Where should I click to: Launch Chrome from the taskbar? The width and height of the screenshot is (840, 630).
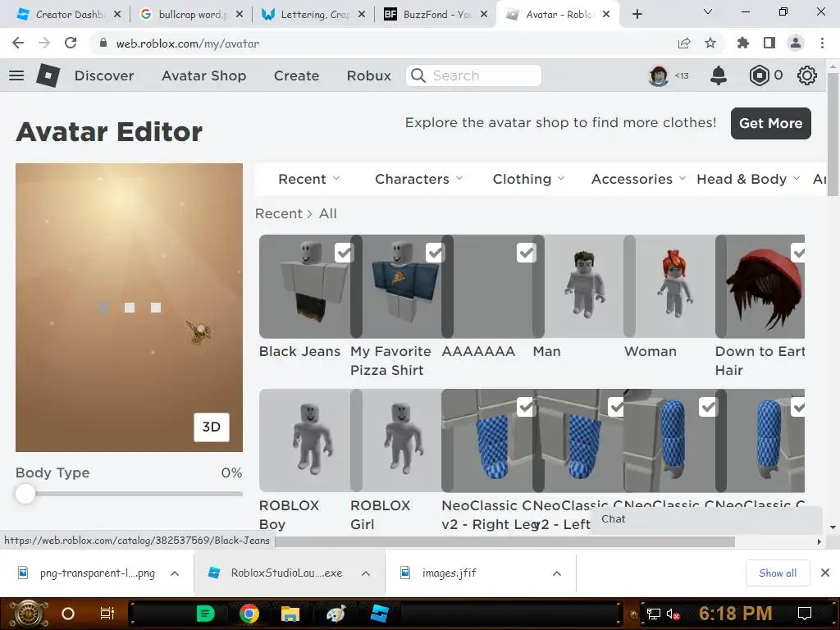coord(249,614)
